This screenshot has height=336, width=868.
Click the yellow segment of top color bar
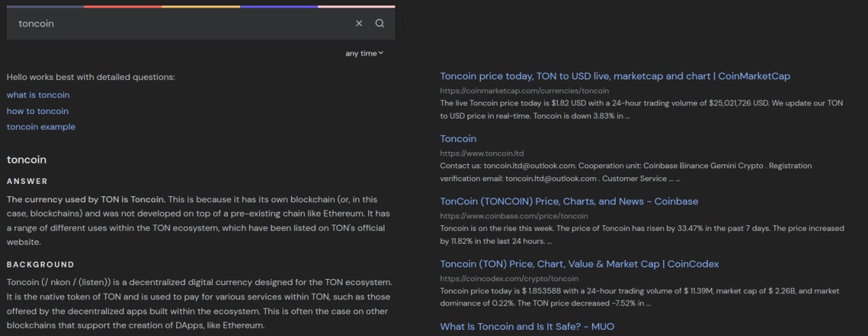pos(201,7)
